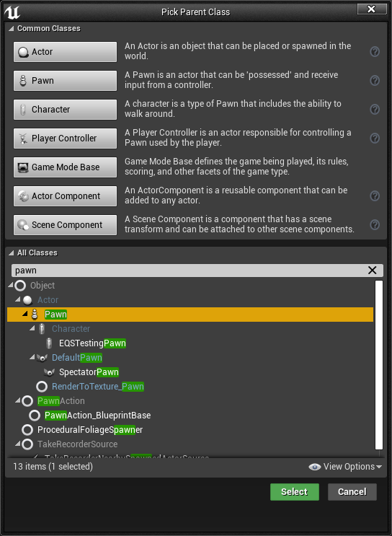392x536 pixels.
Task: Click the class list vertical scrollbar
Action: [379, 365]
